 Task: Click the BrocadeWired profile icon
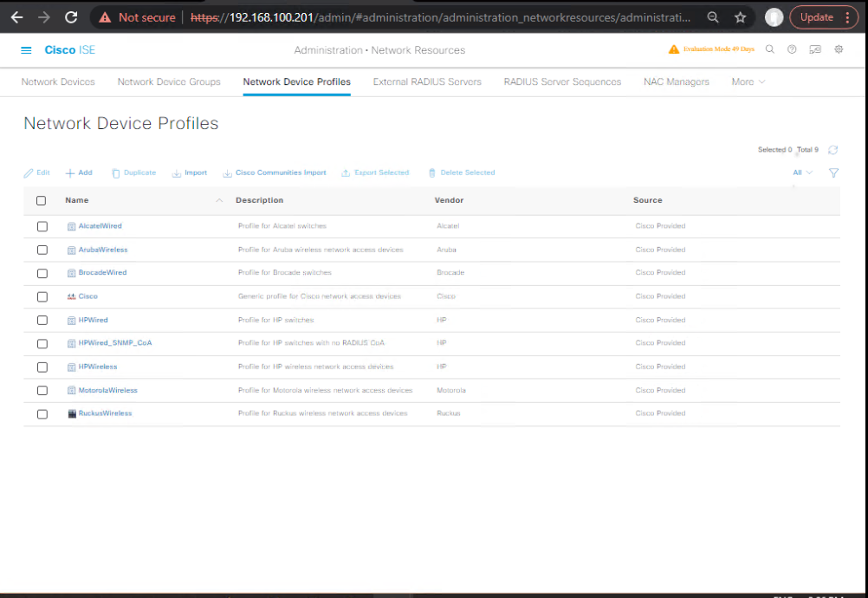pos(71,273)
